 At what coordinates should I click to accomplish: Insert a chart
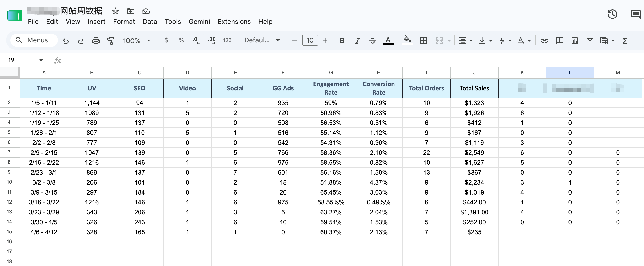pyautogui.click(x=574, y=40)
